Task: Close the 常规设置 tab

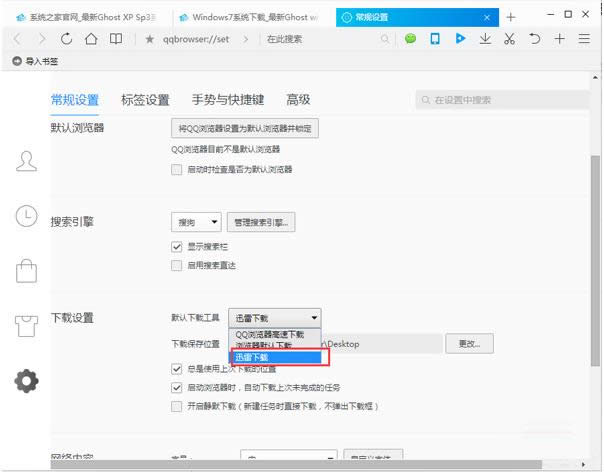Action: 487,18
